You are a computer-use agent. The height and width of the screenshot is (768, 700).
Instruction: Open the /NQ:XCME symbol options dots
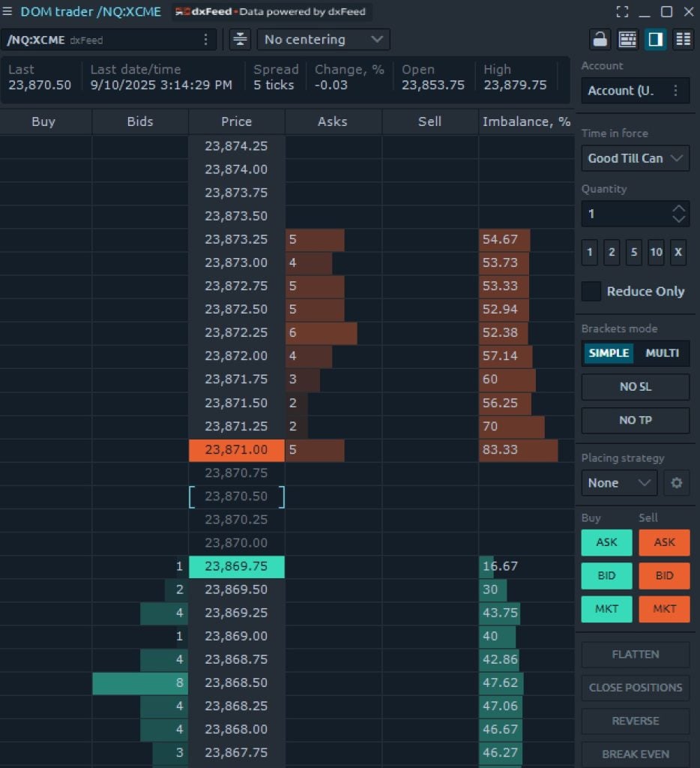tap(206, 40)
